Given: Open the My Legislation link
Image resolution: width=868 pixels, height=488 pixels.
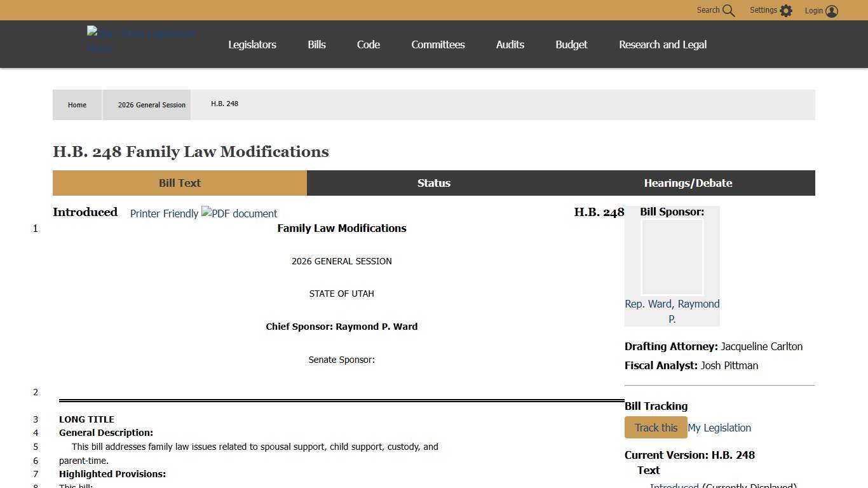Looking at the screenshot, I should point(719,428).
